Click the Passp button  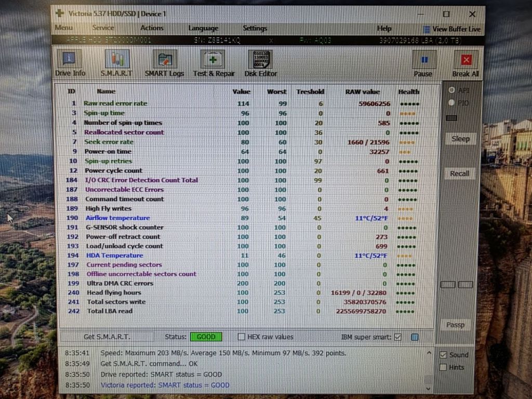455,325
